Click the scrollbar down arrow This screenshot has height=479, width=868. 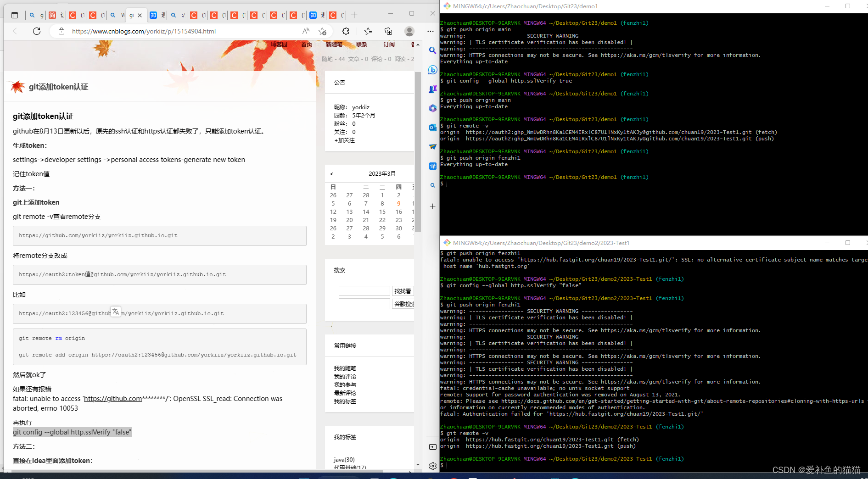tap(418, 465)
